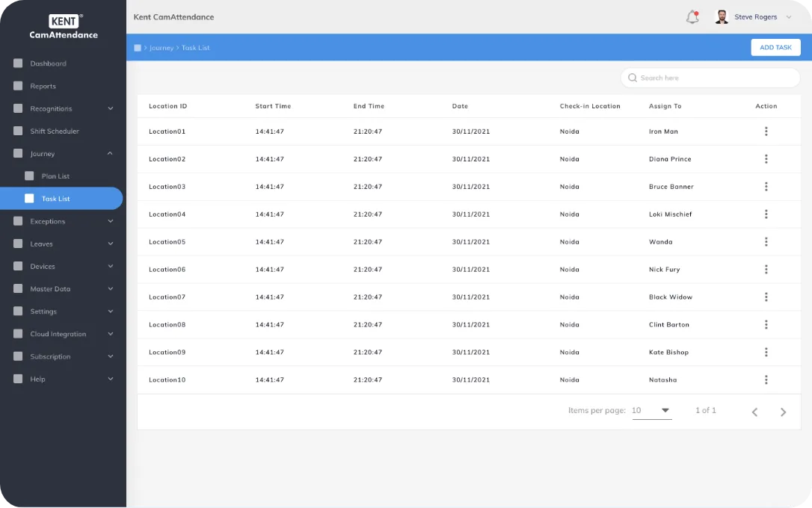Image resolution: width=812 pixels, height=508 pixels.
Task: Open the notification bell
Action: (692, 17)
